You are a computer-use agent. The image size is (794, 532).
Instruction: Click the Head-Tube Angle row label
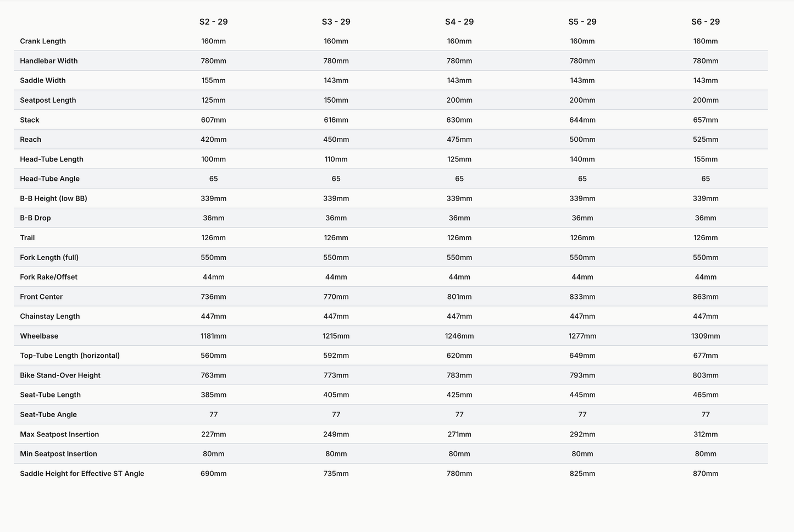(50, 179)
